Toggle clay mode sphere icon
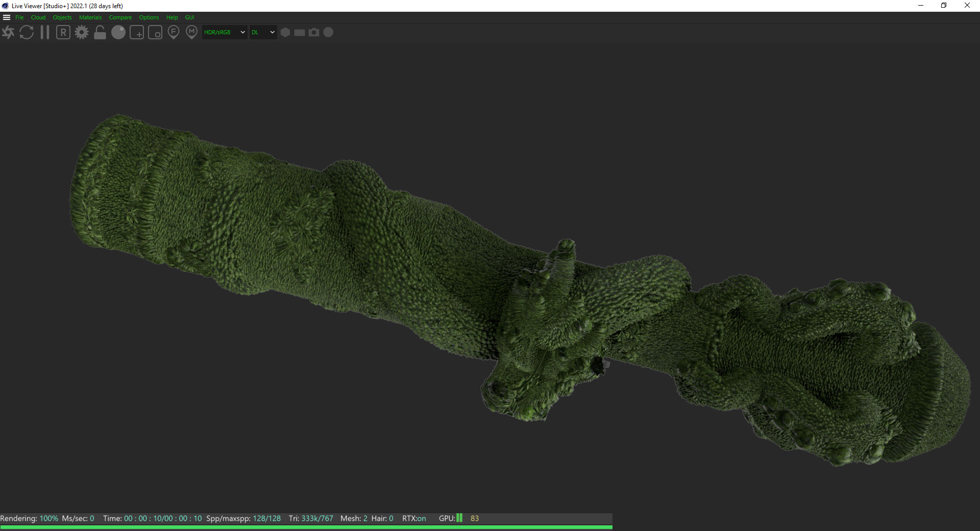Image resolution: width=980 pixels, height=531 pixels. click(x=118, y=33)
